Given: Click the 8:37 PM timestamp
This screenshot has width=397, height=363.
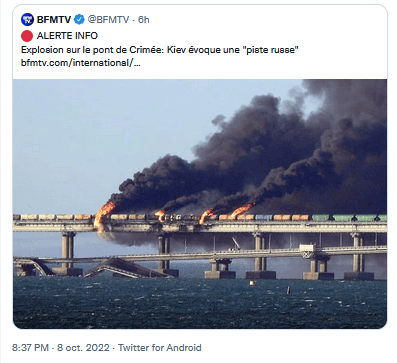Looking at the screenshot, I should point(30,348).
